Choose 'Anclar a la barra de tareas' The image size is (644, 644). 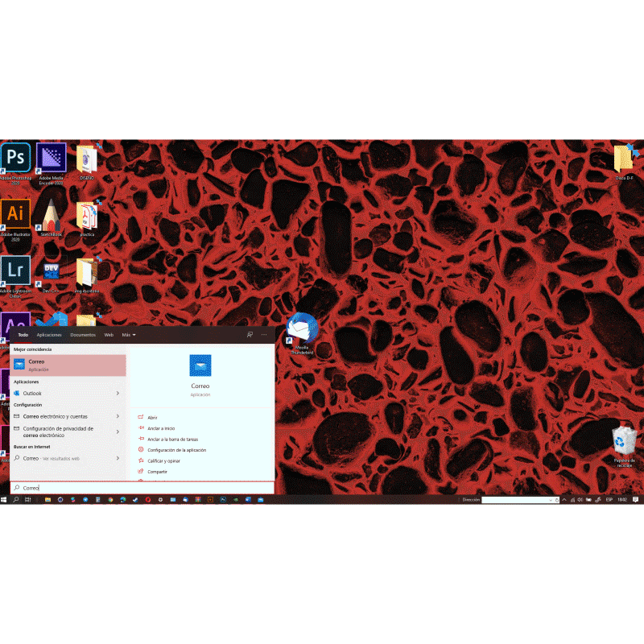point(172,440)
